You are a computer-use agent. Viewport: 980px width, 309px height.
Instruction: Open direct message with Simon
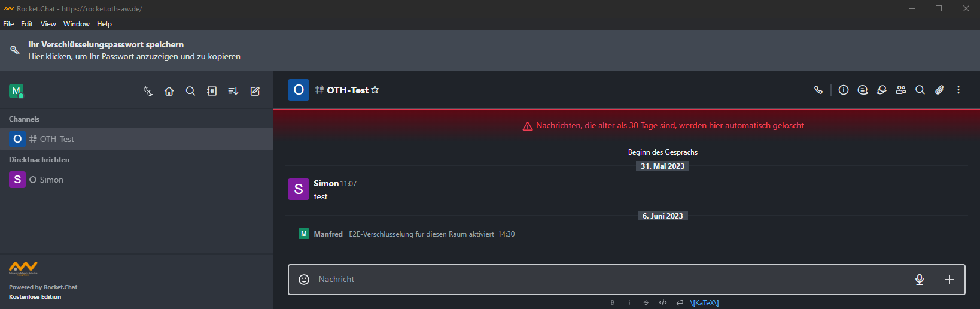(136, 180)
